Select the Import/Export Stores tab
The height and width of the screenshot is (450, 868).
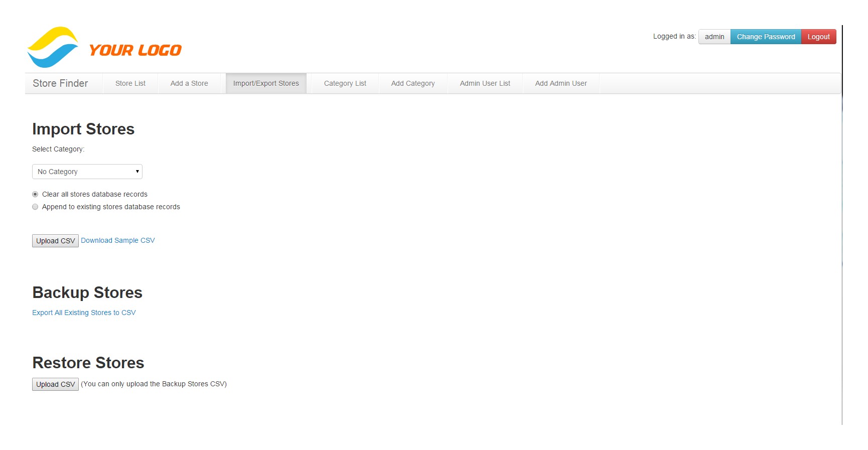tap(266, 83)
